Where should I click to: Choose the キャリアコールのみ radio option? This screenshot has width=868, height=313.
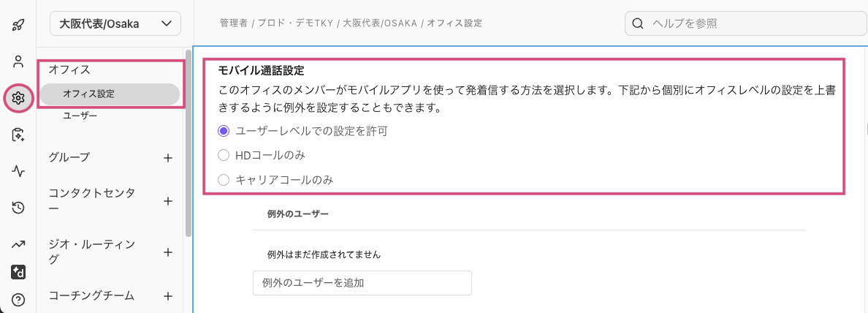[x=223, y=180]
